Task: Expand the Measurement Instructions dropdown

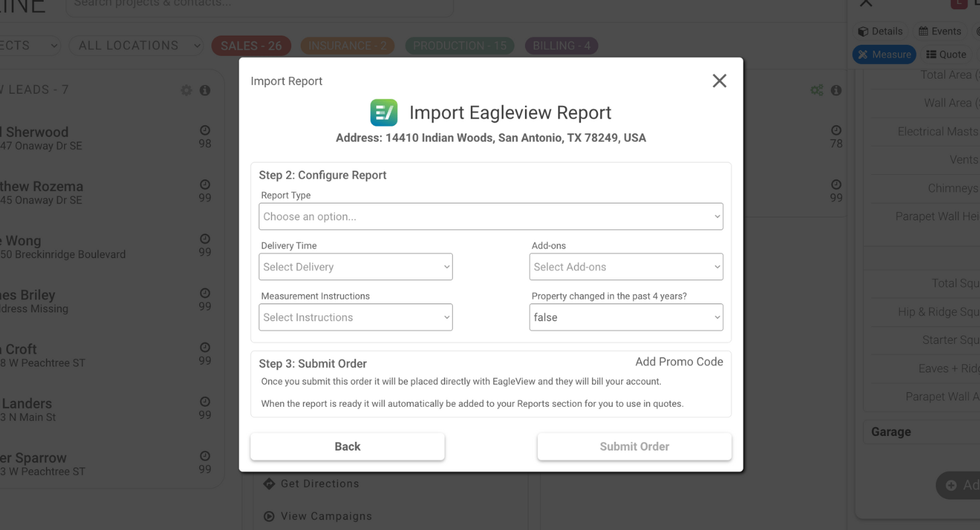Action: [x=356, y=317]
